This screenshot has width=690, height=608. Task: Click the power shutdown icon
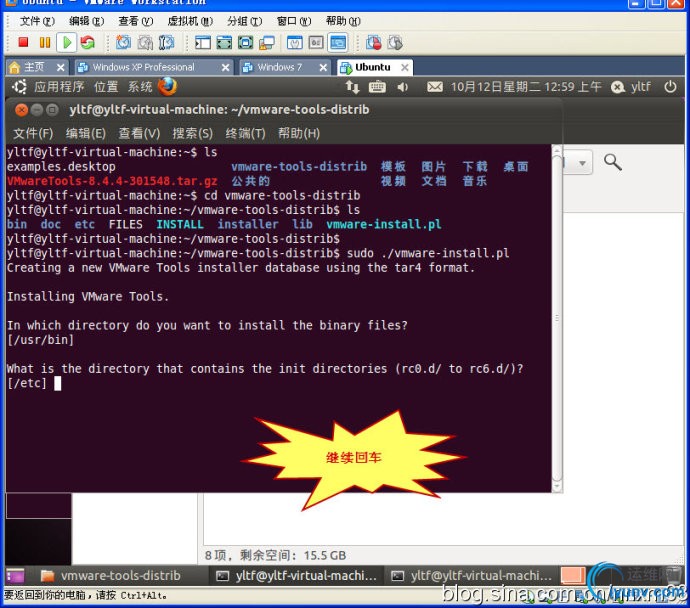pos(670,87)
